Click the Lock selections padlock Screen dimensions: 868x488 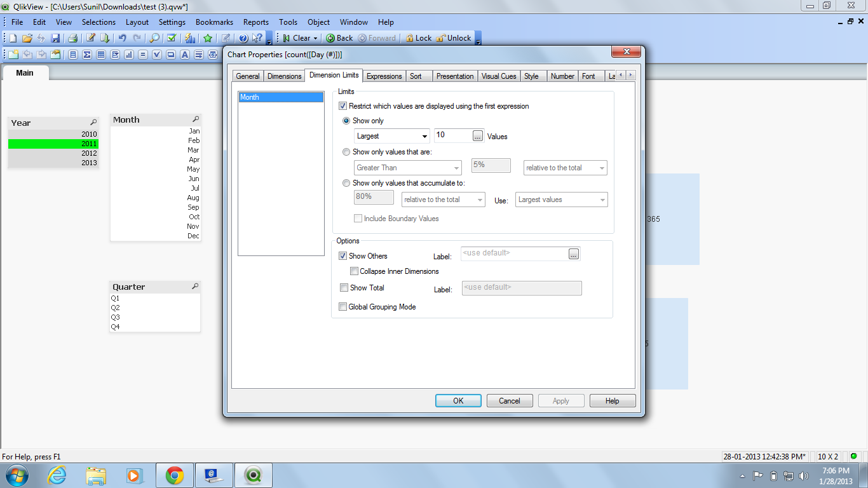418,38
